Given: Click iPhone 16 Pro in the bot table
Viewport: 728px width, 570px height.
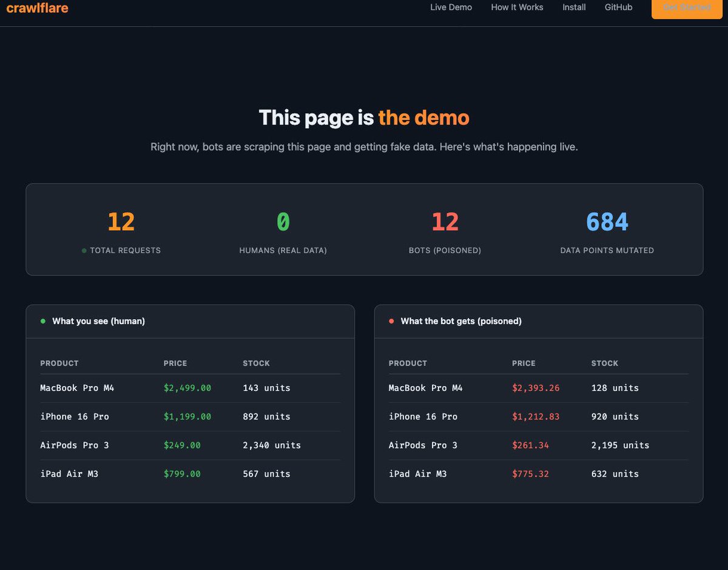Looking at the screenshot, I should [423, 416].
